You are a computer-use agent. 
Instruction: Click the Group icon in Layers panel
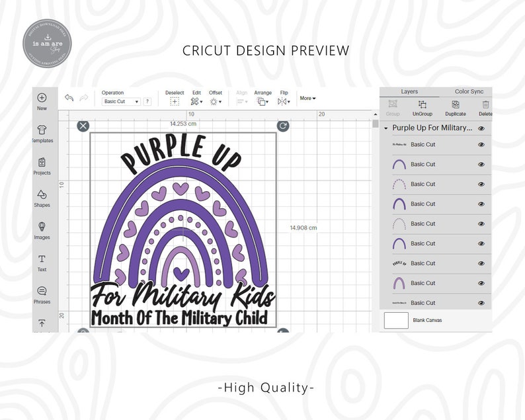click(393, 104)
